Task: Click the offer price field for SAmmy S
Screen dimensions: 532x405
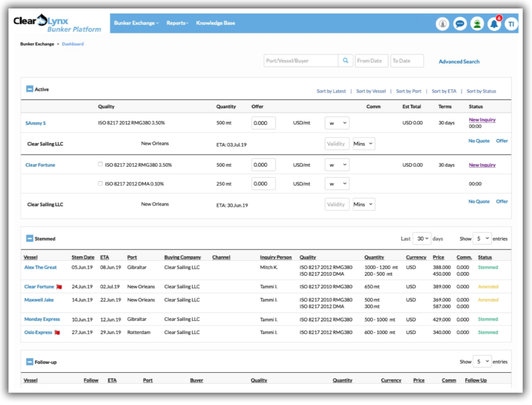Action: coord(263,123)
